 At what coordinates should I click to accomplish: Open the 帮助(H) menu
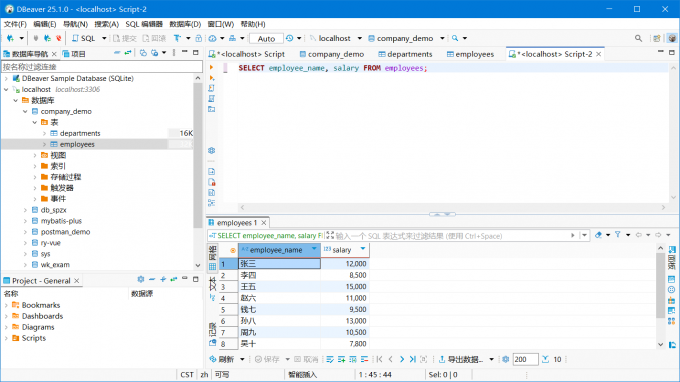pos(253,24)
